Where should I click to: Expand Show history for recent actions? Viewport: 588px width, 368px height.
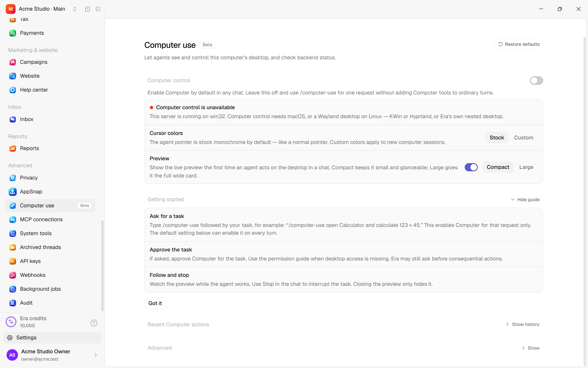coord(523,324)
